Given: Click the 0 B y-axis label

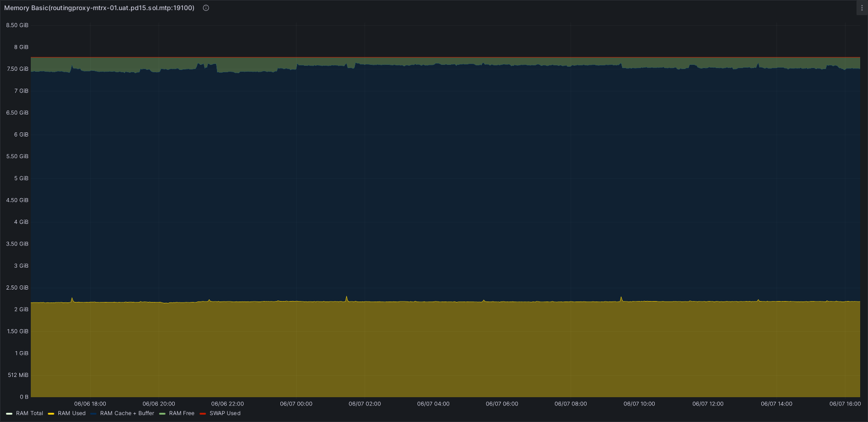Looking at the screenshot, I should pos(24,397).
